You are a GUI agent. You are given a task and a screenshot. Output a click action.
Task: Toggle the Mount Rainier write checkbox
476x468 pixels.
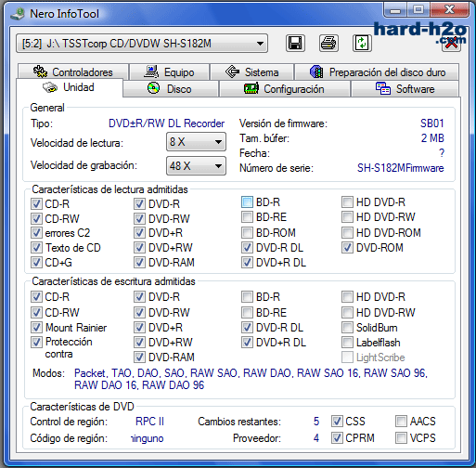click(36, 327)
